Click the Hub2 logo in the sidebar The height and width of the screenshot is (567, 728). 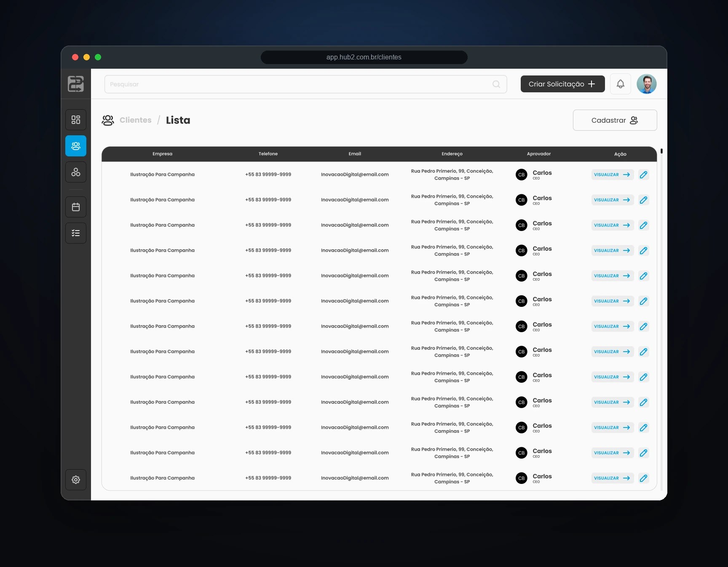[76, 84]
